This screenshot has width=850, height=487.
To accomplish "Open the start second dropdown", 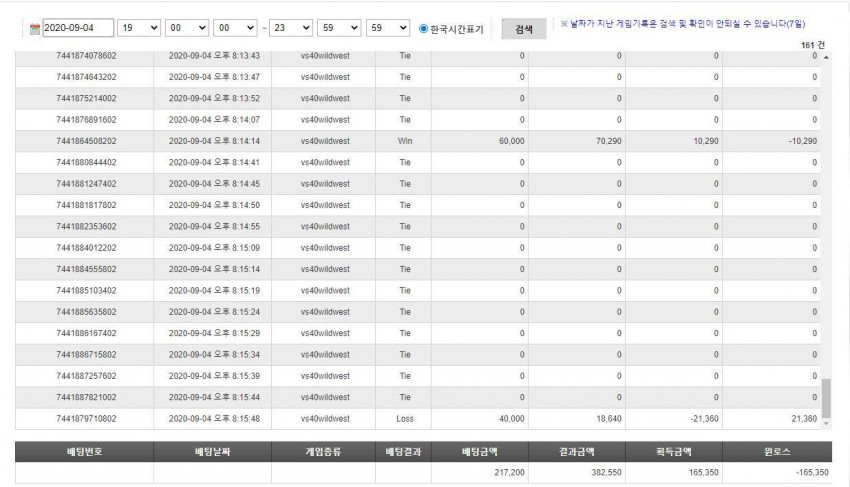I will (x=235, y=28).
